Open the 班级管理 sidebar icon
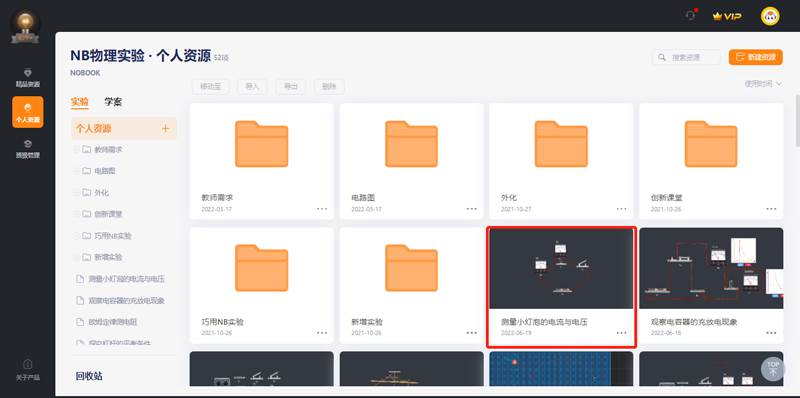This screenshot has width=800, height=398. 28,148
